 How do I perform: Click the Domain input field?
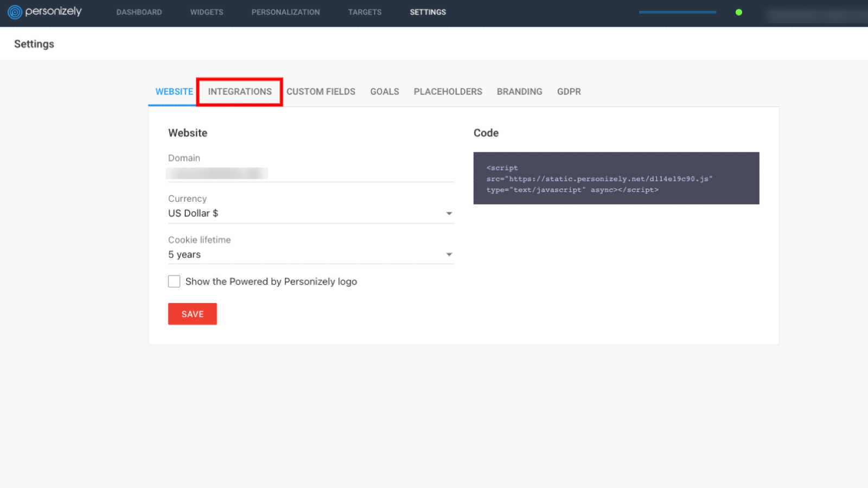(x=310, y=174)
